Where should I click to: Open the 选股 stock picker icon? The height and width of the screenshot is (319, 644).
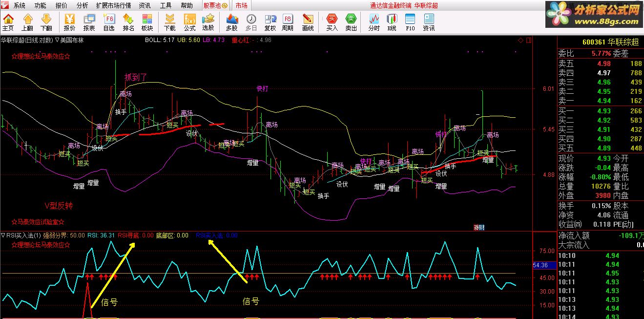click(208, 22)
